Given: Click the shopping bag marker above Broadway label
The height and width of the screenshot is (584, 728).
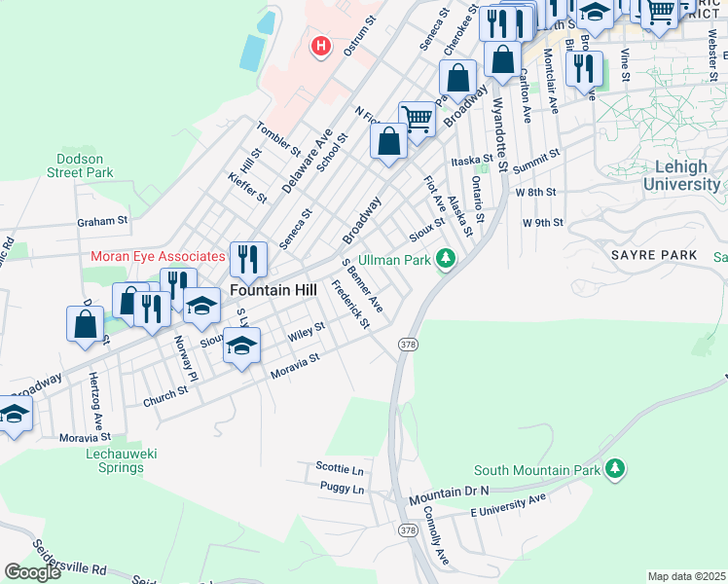Looking at the screenshot, I should 458,81.
